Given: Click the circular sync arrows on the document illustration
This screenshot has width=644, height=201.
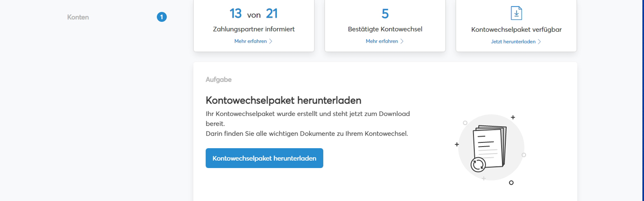Looking at the screenshot, I should click(x=478, y=165).
